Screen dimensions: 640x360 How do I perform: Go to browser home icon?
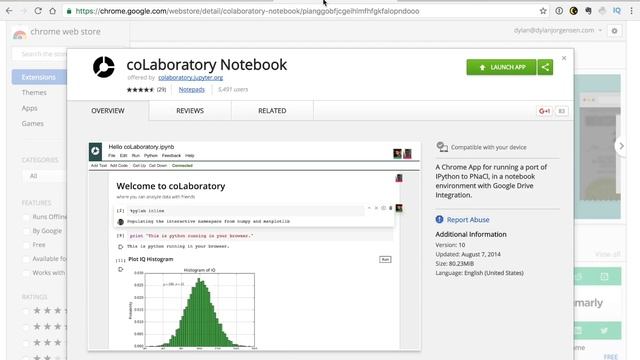[53, 11]
